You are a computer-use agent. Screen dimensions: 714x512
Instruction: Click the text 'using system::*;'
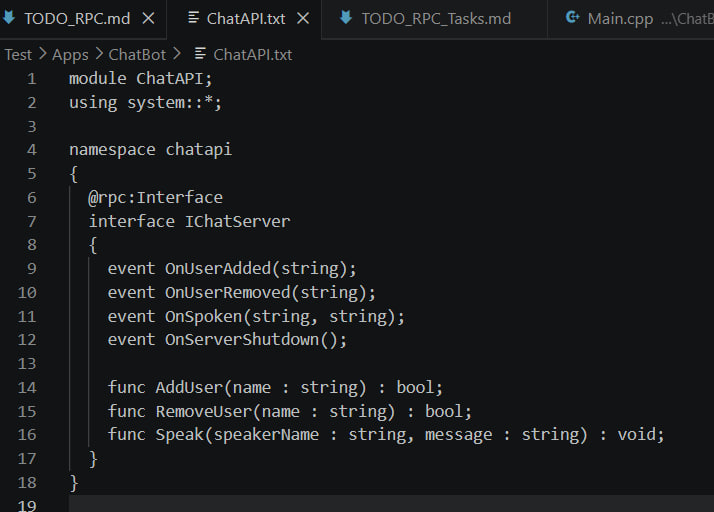145,102
